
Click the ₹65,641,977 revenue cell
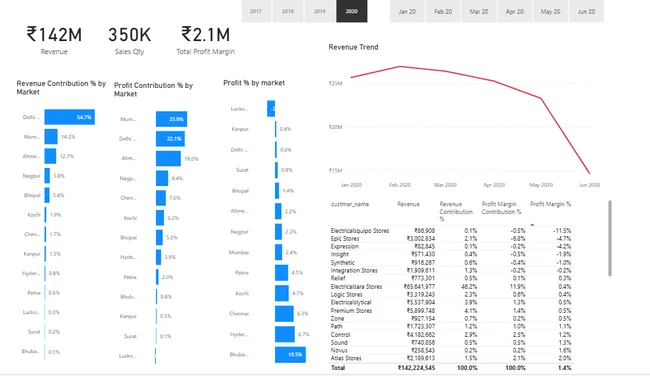(419, 286)
